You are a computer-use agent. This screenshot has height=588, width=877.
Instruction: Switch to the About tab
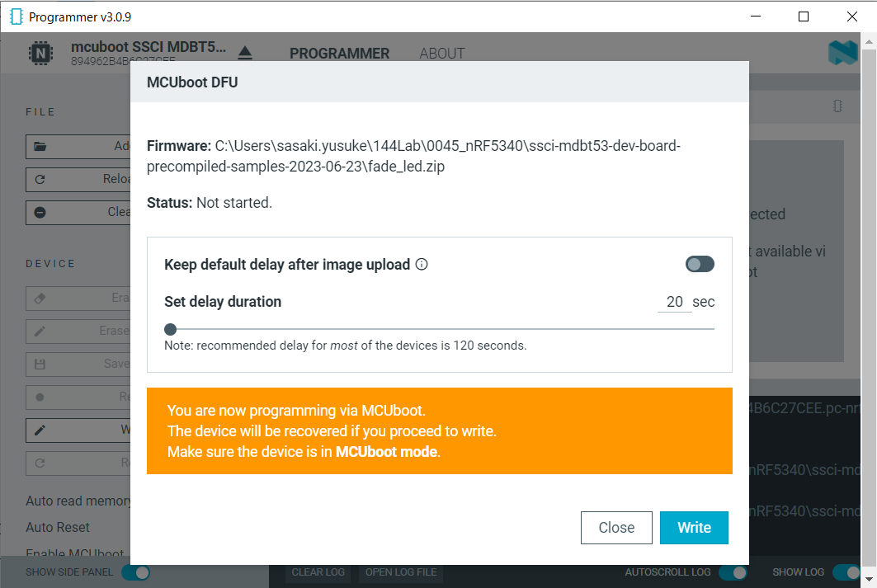tap(442, 54)
